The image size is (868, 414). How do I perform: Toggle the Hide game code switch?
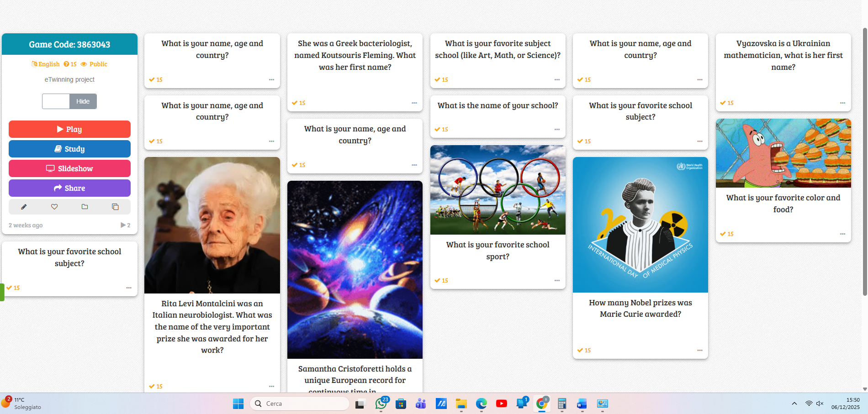(69, 101)
